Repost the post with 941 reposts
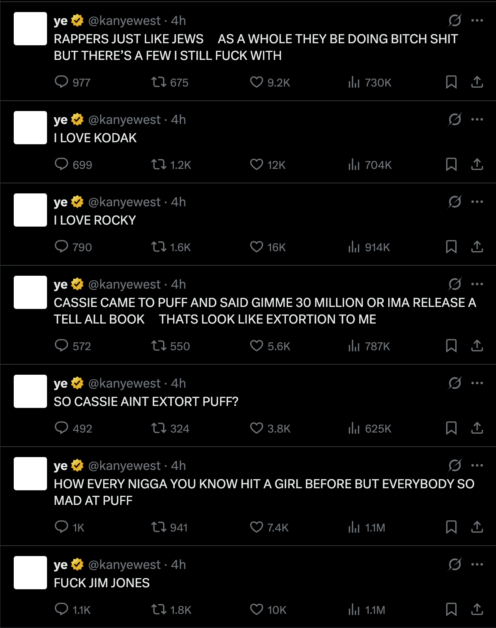 pyautogui.click(x=169, y=527)
